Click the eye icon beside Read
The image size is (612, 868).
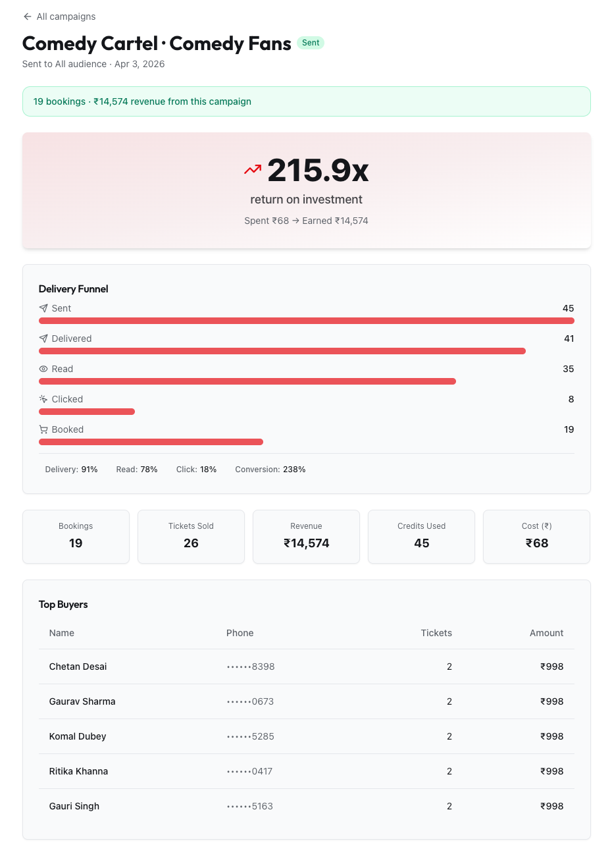[43, 369]
